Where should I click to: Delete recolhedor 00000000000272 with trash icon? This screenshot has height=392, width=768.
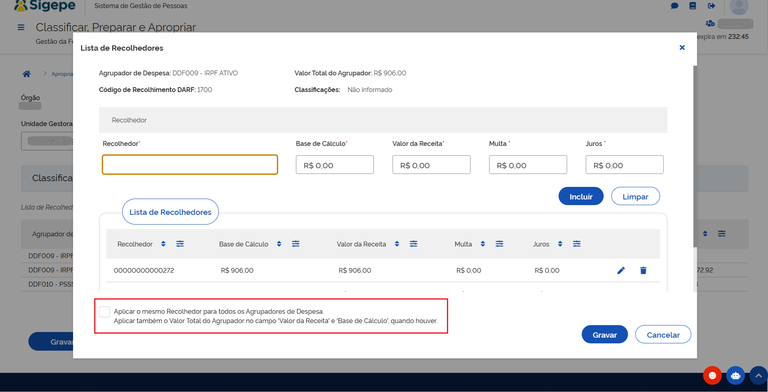coord(643,270)
